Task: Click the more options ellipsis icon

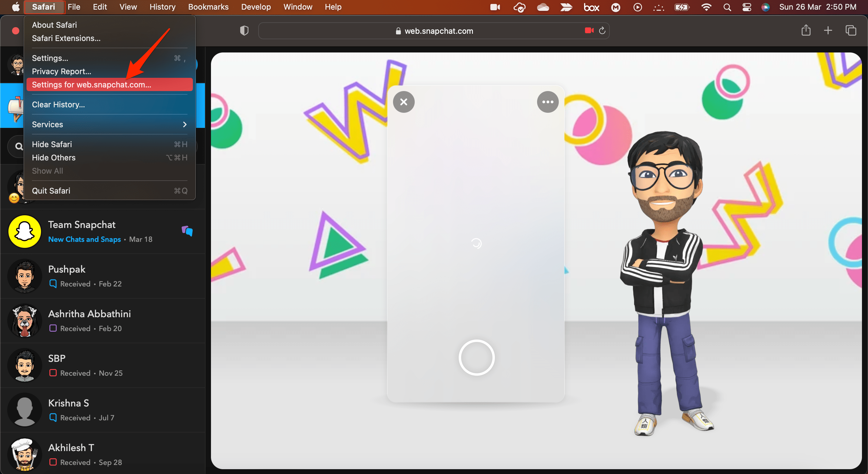Action: point(547,102)
